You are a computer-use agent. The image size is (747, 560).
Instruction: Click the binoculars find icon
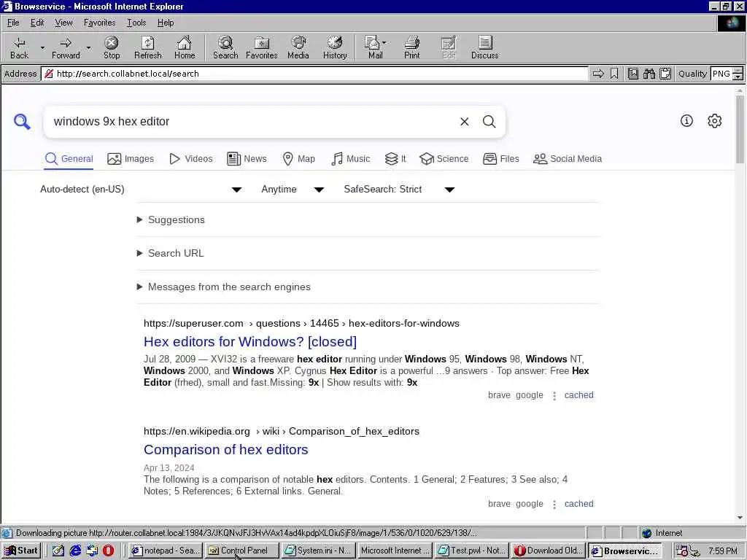coord(649,74)
